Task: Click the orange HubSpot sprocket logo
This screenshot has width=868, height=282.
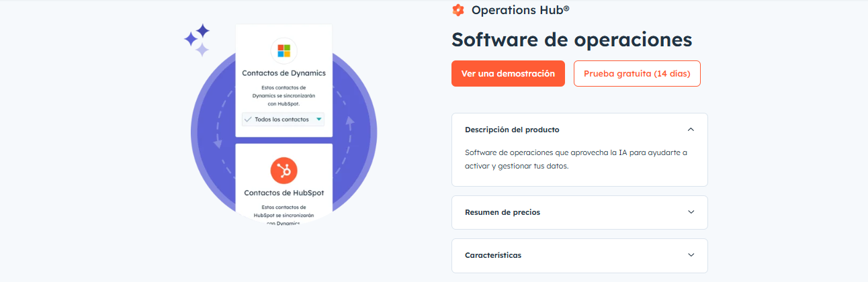Action: tap(284, 171)
